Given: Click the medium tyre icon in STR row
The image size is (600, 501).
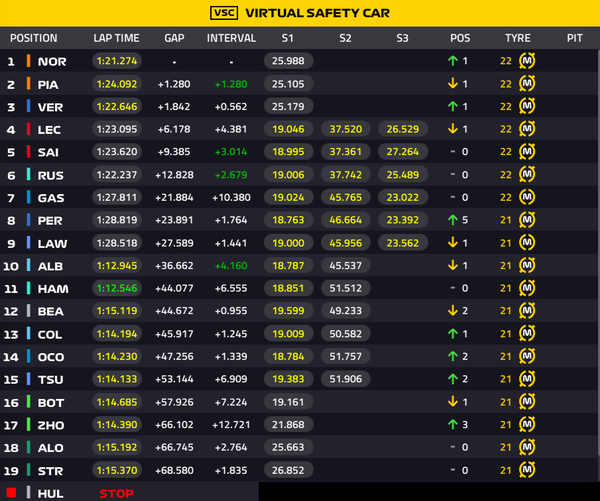Looking at the screenshot, I should 527,470.
